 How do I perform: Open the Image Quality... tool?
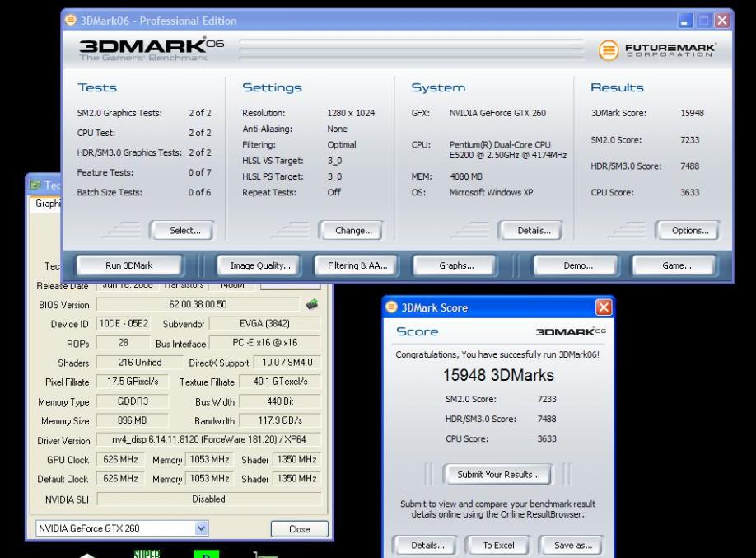coord(259,265)
